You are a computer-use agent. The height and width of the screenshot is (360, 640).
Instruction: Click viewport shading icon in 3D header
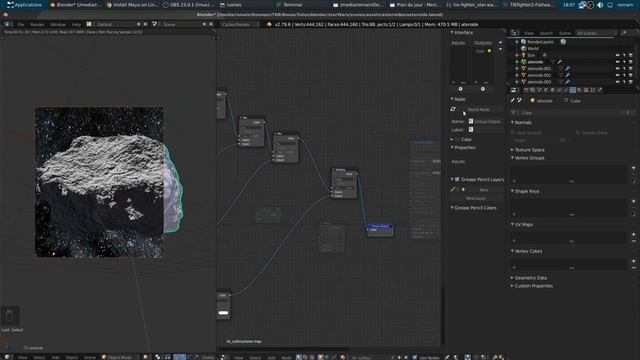(146, 357)
